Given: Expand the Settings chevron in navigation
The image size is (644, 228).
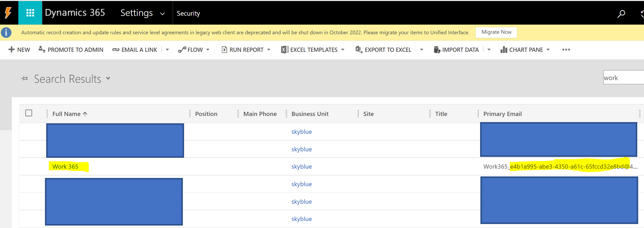Looking at the screenshot, I should click(x=163, y=14).
